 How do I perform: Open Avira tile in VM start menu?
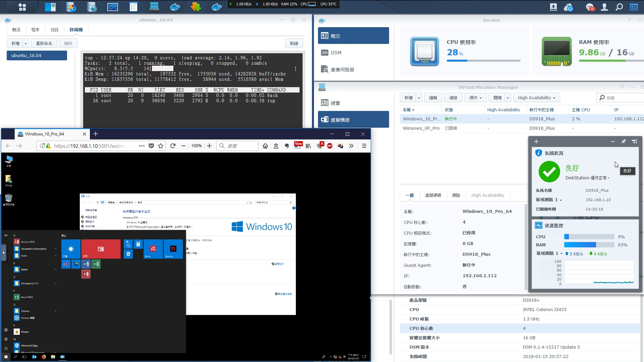[153, 249]
